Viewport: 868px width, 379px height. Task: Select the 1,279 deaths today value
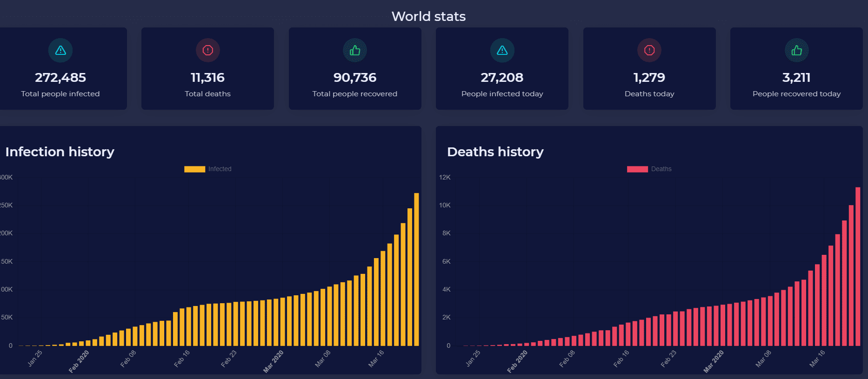pyautogui.click(x=649, y=78)
